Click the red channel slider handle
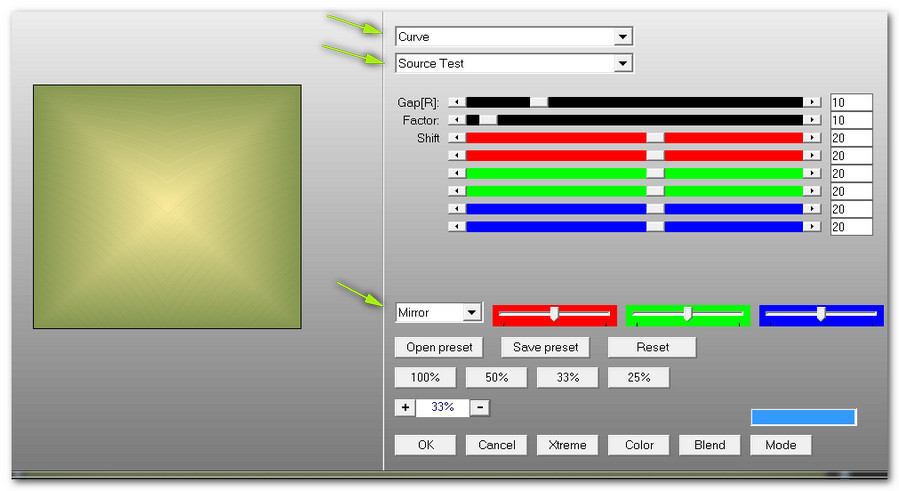Screen dimensions: 899x491 [x=553, y=314]
